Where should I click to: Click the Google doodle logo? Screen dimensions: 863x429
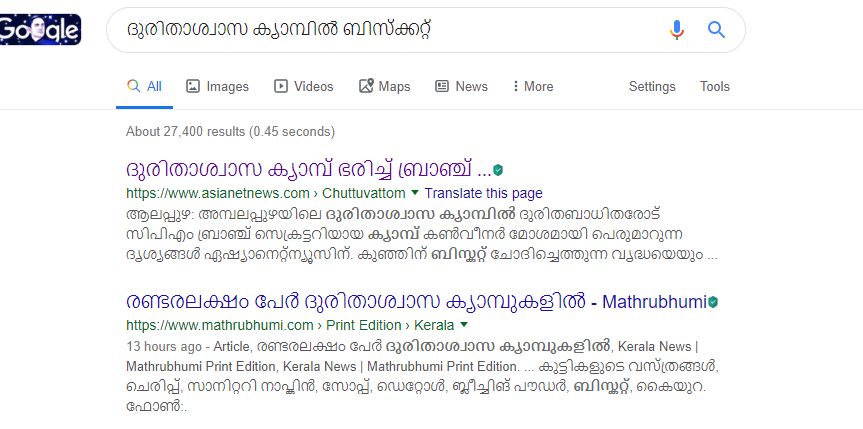pos(40,30)
